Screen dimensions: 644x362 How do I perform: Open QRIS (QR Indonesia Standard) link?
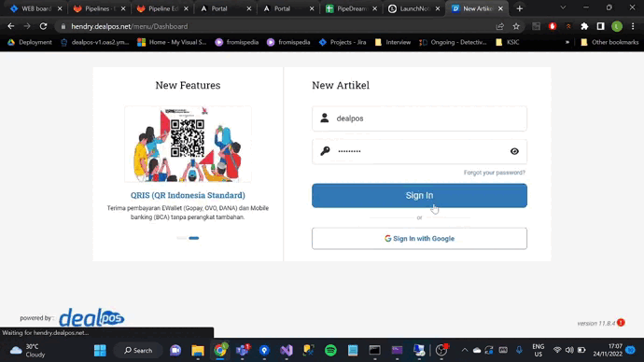[x=188, y=195]
